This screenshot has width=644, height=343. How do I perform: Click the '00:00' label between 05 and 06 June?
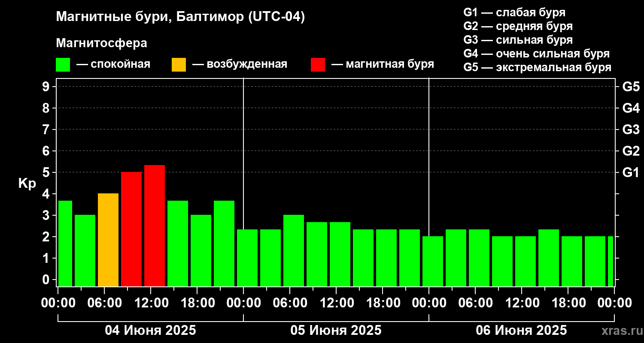tap(429, 303)
